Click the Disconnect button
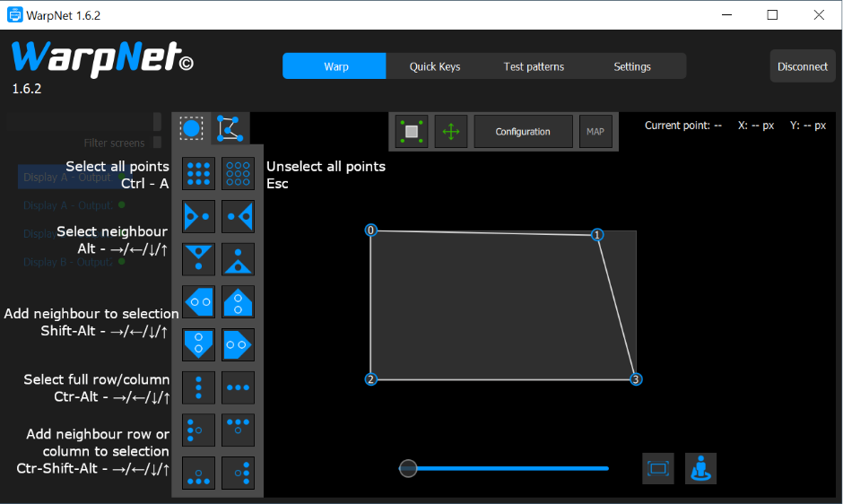 [803, 66]
